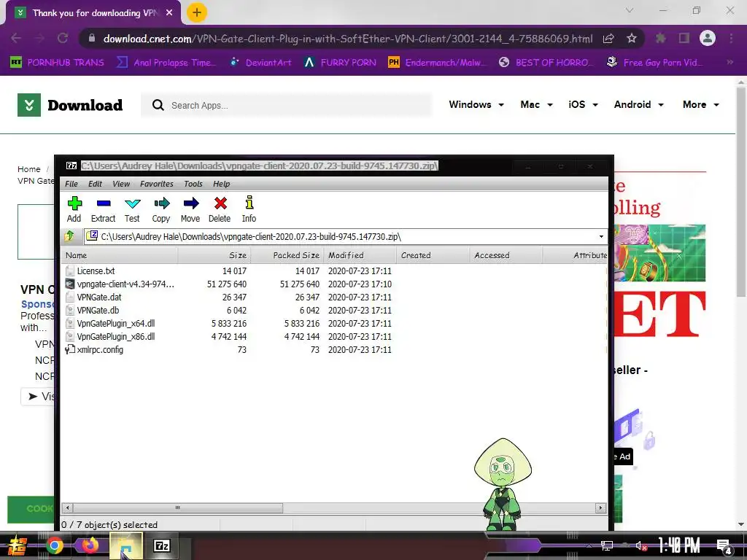The width and height of the screenshot is (747, 560).
Task: Show more bookmarks chevron
Action: (729, 63)
